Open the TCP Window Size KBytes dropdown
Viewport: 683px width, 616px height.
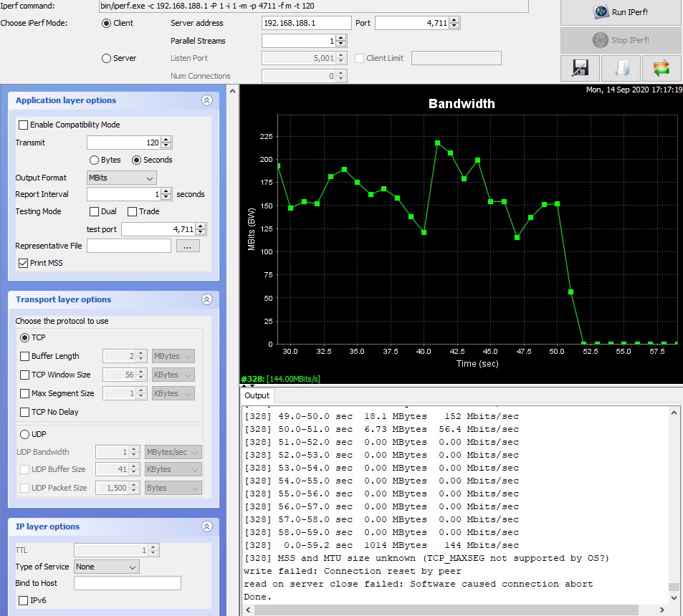(x=173, y=375)
